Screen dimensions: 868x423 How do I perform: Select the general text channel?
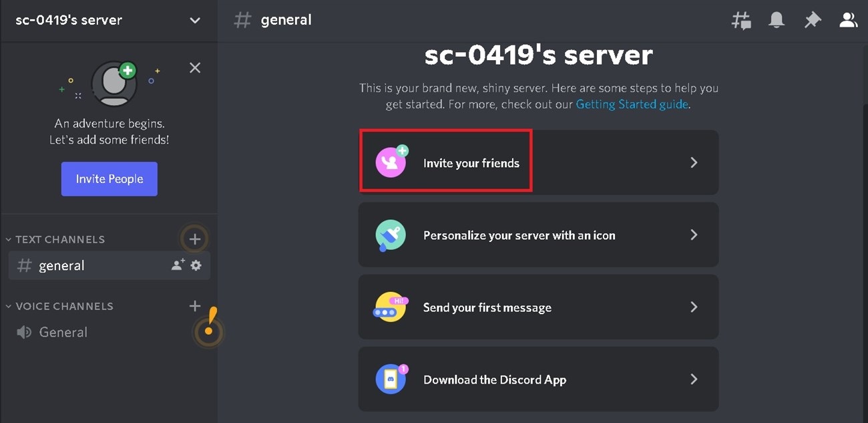coord(62,265)
